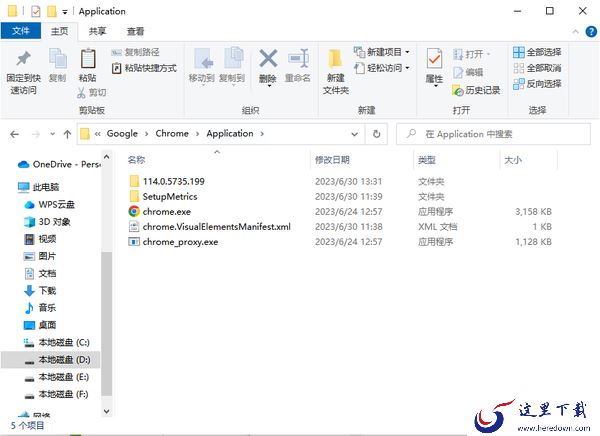
Task: Expand 新建项目 new item dropdown
Action: [x=407, y=52]
